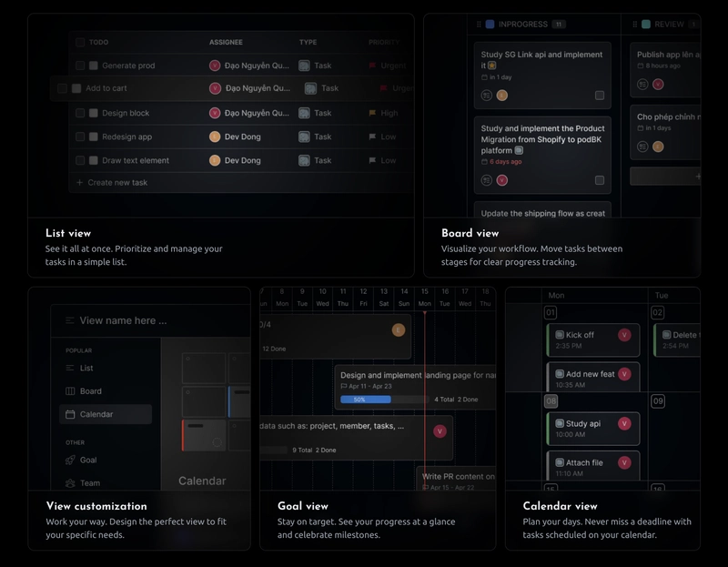Open the Update the shipping flow card

pos(542,210)
